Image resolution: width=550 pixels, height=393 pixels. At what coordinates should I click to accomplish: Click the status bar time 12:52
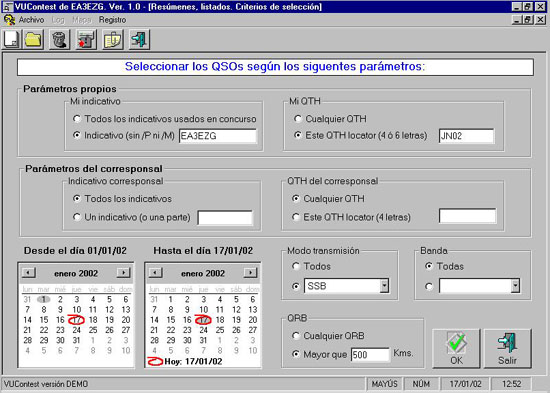coord(512,384)
